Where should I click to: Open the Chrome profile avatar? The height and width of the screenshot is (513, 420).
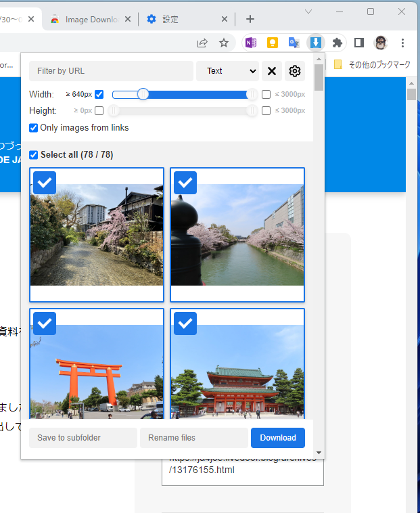pyautogui.click(x=381, y=43)
